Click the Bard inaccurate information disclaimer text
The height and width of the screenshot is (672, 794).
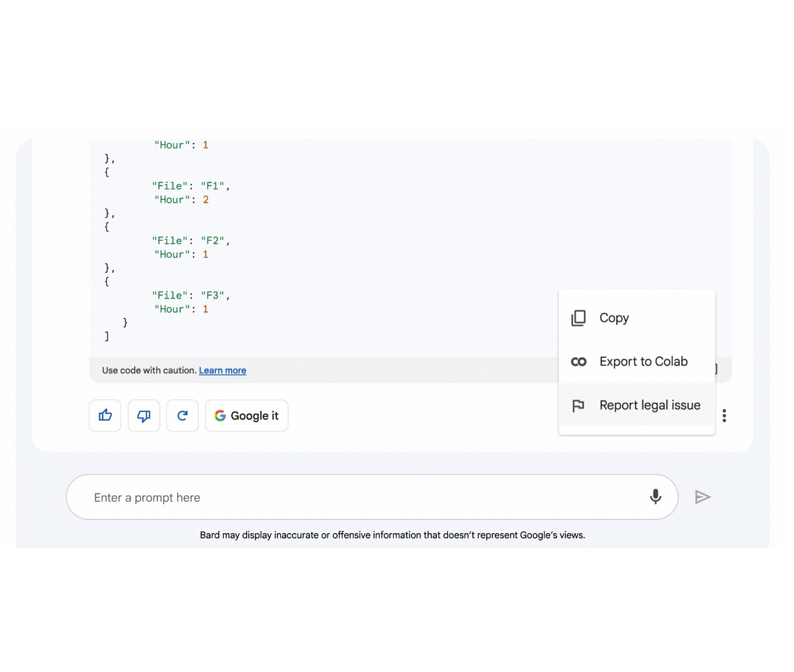click(392, 535)
